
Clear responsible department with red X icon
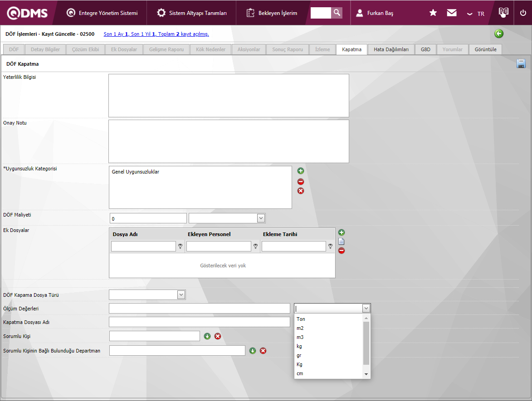pyautogui.click(x=263, y=351)
